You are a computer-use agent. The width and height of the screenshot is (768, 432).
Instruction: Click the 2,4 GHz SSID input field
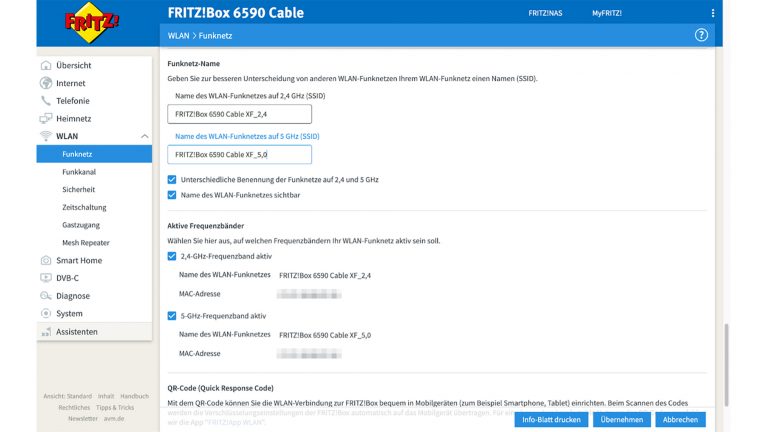point(240,114)
